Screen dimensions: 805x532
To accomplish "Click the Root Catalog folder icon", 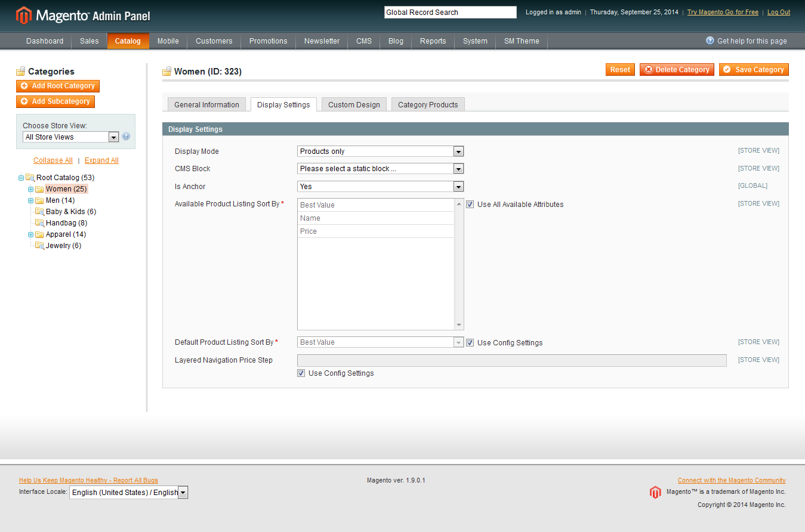I will (x=30, y=178).
